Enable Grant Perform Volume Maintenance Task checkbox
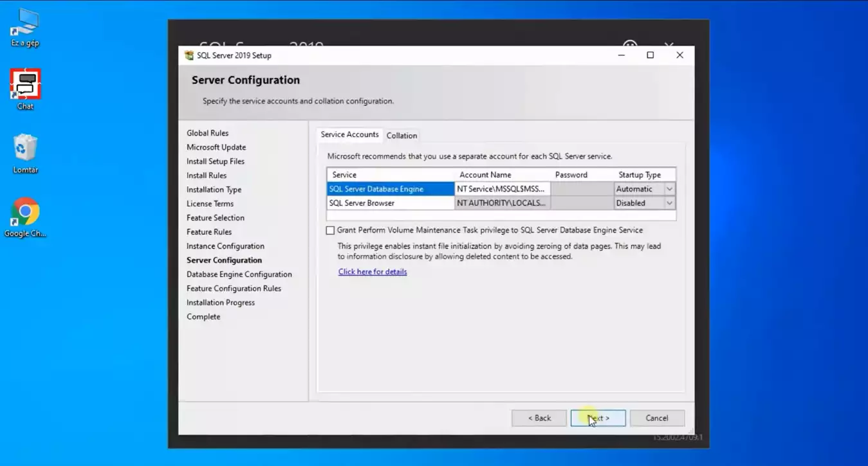Image resolution: width=868 pixels, height=466 pixels. click(330, 230)
